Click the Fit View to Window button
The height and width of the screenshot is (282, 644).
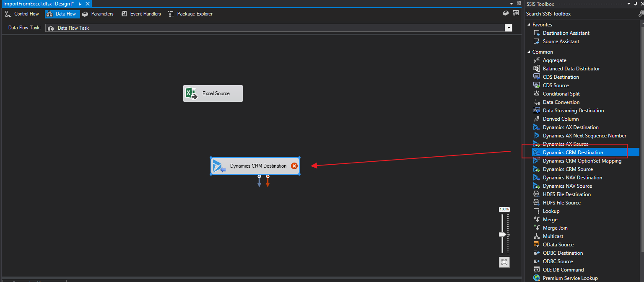504,262
